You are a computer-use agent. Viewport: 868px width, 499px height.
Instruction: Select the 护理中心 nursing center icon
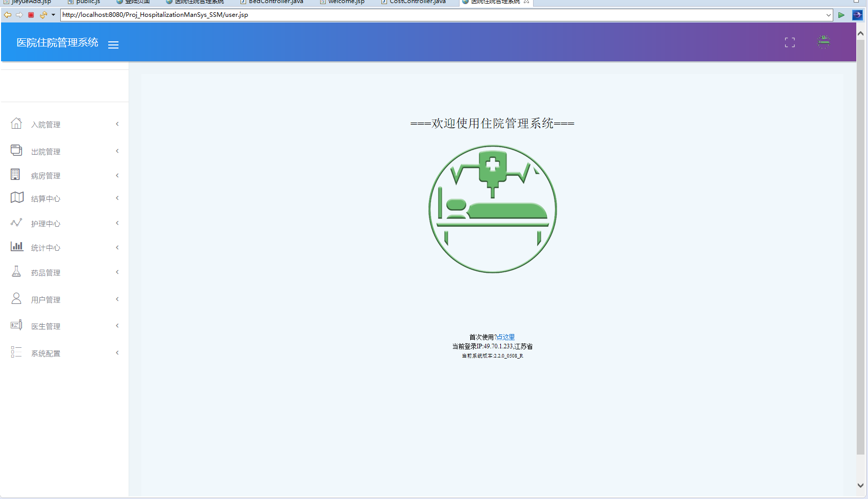coord(16,222)
